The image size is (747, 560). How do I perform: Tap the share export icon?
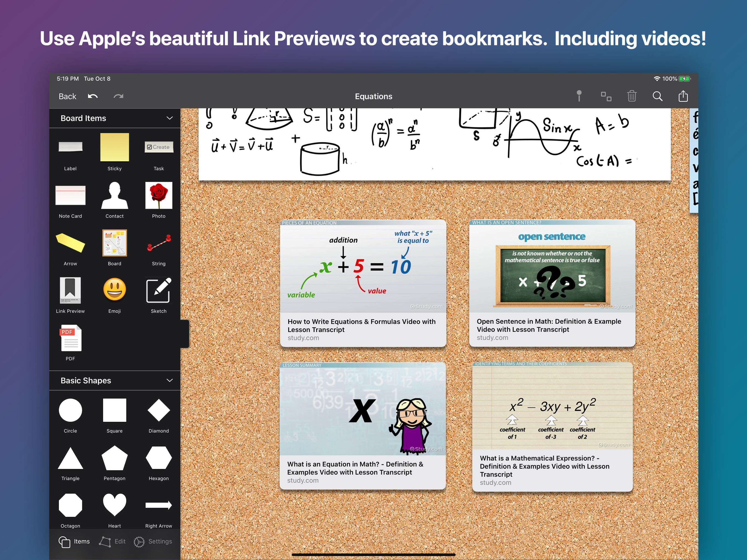coord(683,96)
